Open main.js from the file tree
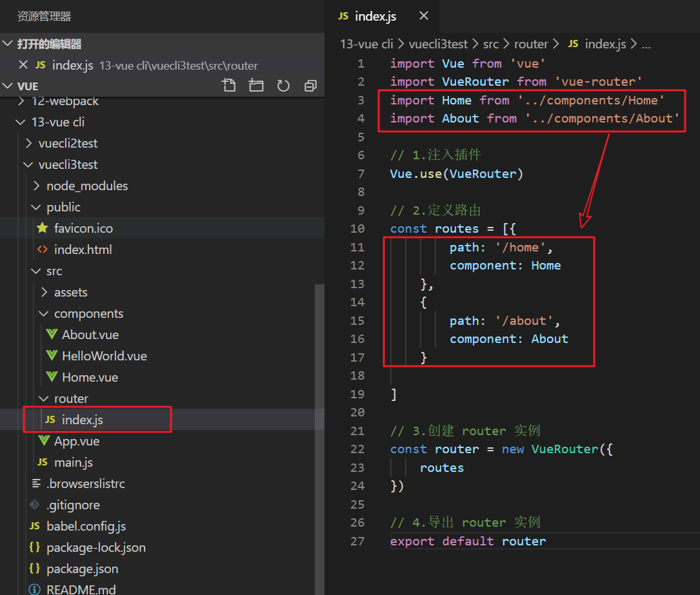 click(x=74, y=462)
